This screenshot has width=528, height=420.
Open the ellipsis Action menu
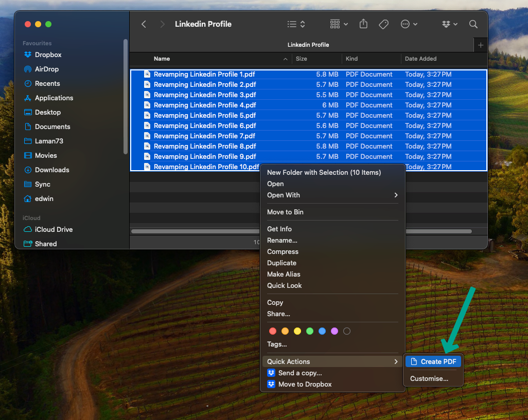click(409, 24)
